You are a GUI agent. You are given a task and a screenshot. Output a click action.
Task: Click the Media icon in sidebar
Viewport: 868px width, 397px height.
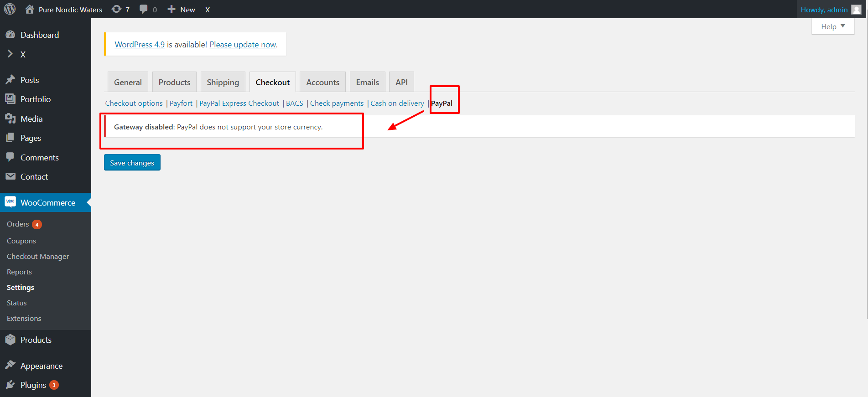pyautogui.click(x=10, y=119)
